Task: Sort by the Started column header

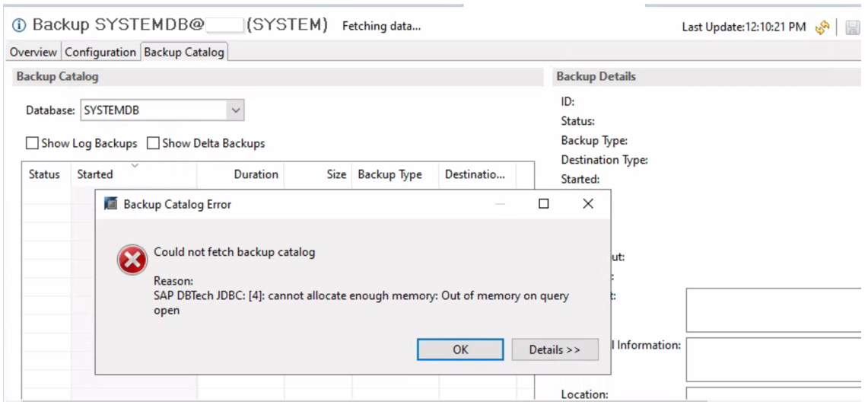Action: click(133, 174)
